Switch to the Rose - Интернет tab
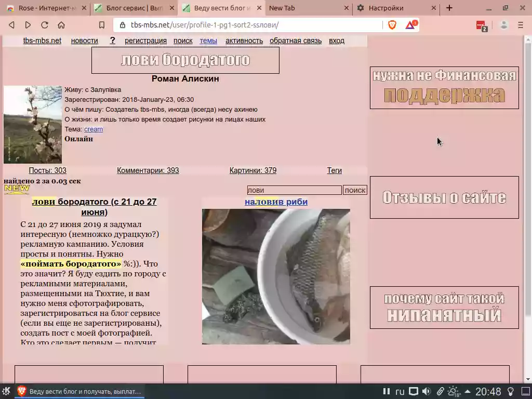Viewport: 532px width, 399px height. [45, 8]
